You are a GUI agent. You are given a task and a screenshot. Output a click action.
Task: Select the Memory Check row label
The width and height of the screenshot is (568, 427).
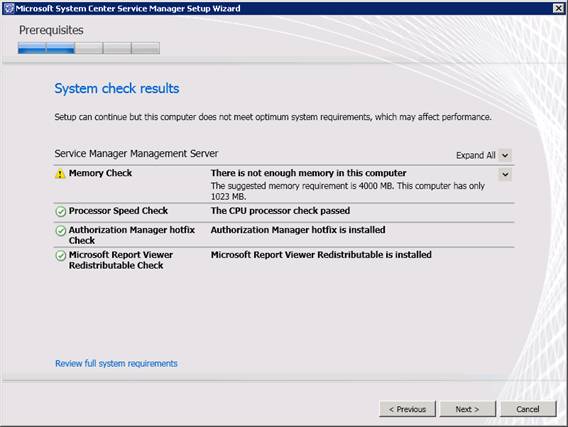coord(100,173)
